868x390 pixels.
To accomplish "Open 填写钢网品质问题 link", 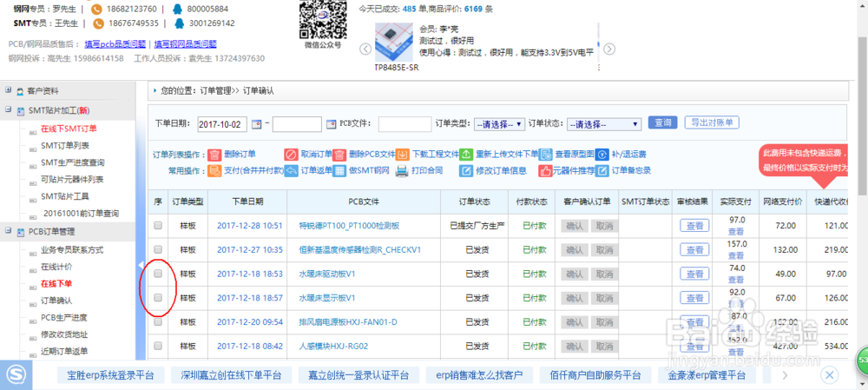I will 186,44.
